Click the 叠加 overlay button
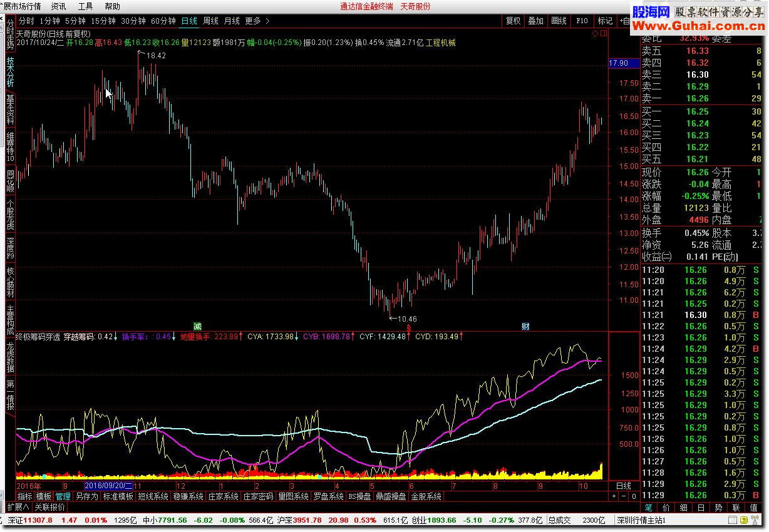 tap(536, 21)
